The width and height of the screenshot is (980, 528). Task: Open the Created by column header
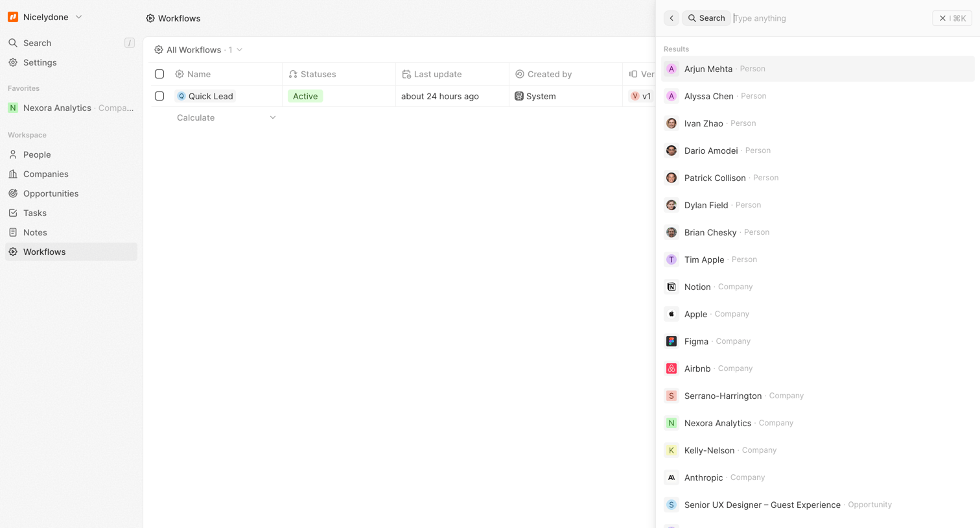(566, 74)
